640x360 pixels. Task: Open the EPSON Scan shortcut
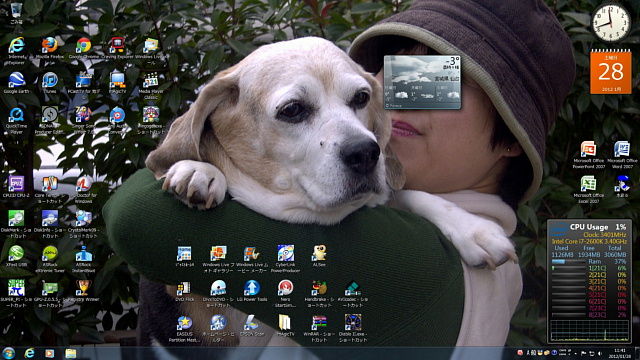point(252,325)
